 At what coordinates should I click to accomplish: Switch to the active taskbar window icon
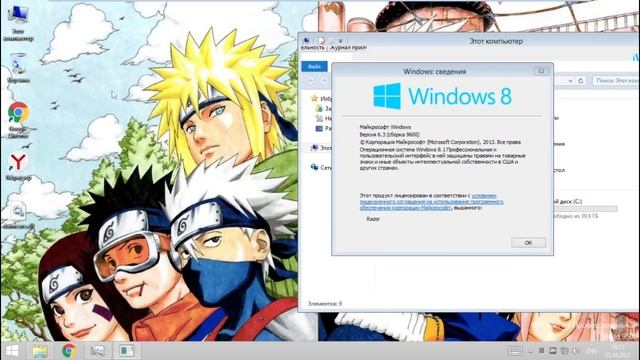127,351
